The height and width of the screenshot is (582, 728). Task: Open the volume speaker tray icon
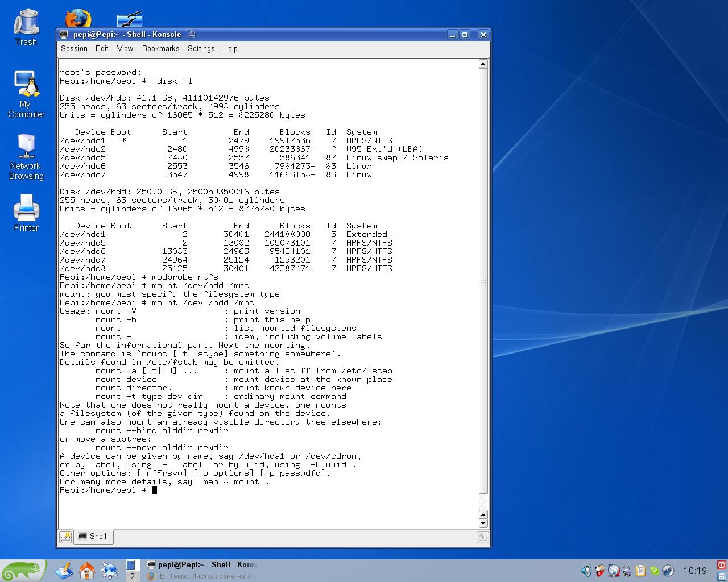pos(586,571)
